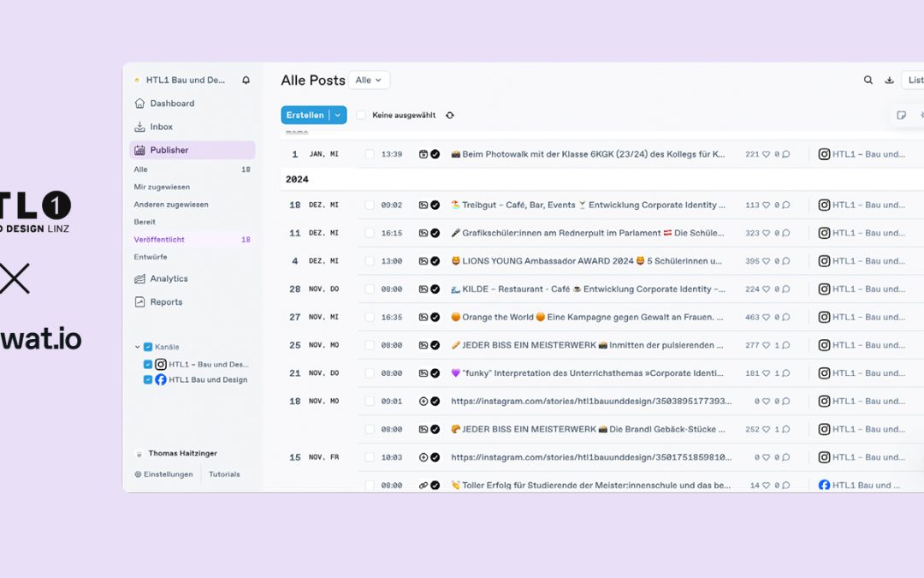
Task: Collapse the Kanäle section chevron
Action: pyautogui.click(x=137, y=347)
